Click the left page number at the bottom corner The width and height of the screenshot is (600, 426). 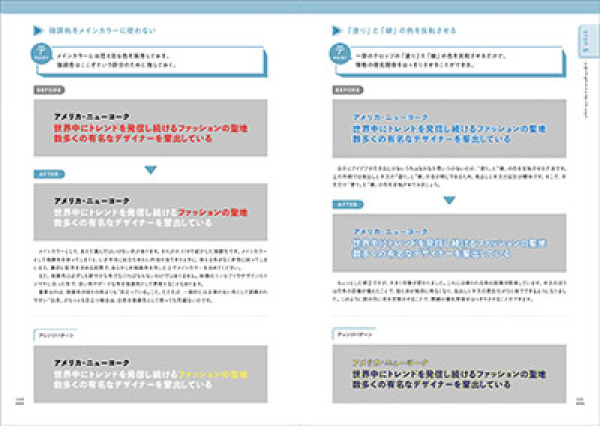19,400
